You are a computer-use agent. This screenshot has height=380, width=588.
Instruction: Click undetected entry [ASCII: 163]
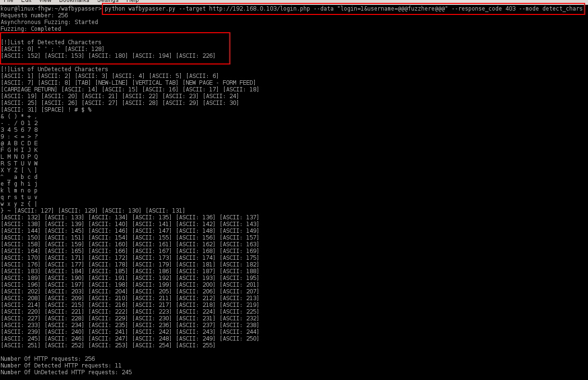239,244
